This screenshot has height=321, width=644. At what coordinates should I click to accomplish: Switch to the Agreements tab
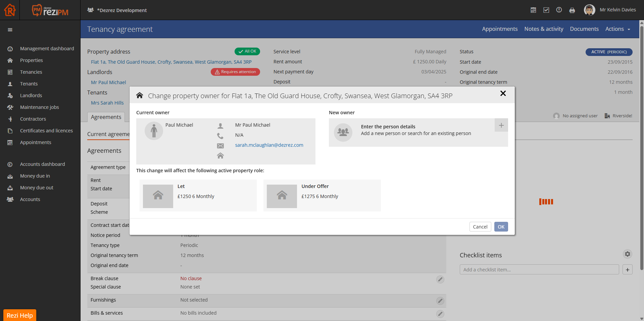tap(106, 117)
